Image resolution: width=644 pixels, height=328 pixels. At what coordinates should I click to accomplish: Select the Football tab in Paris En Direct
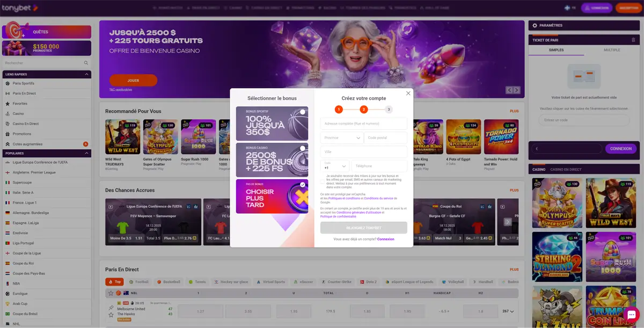click(x=139, y=282)
